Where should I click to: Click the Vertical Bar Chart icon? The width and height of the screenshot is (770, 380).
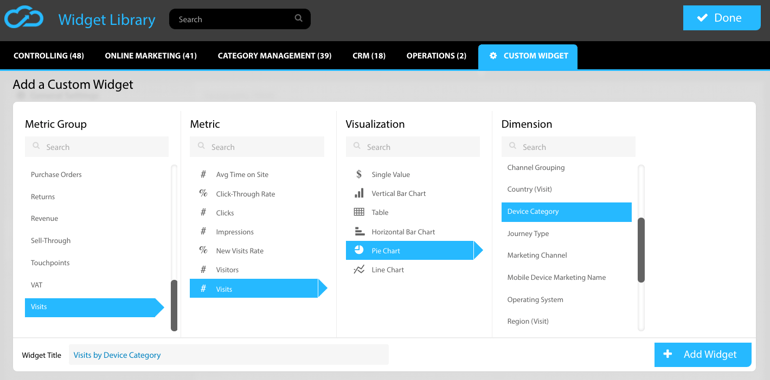[359, 193]
